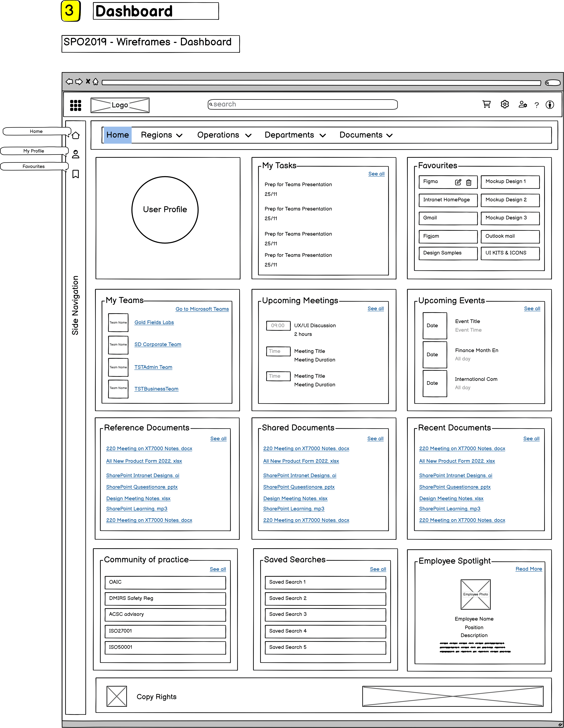Select the Home navigation tab

(117, 135)
